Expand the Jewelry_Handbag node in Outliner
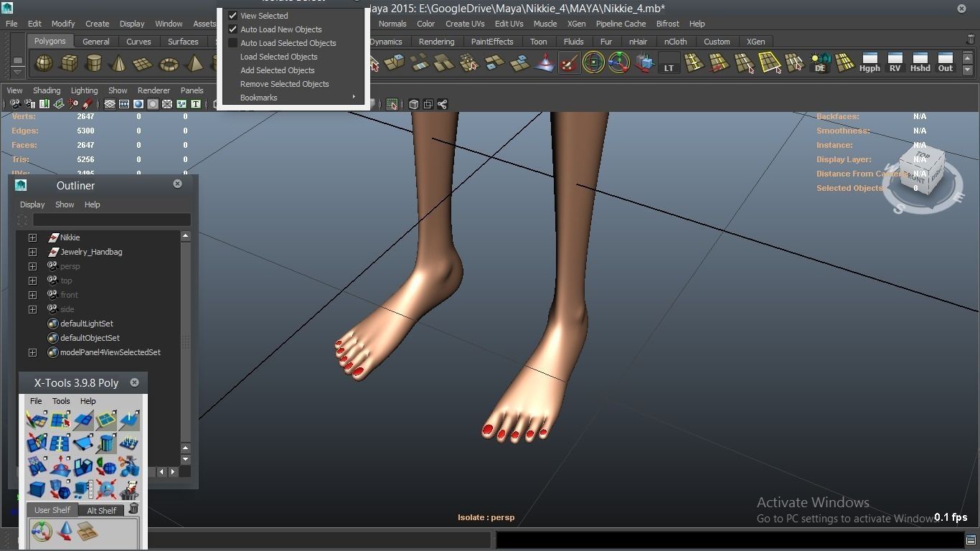Screen dimensions: 980x551 tap(32, 252)
